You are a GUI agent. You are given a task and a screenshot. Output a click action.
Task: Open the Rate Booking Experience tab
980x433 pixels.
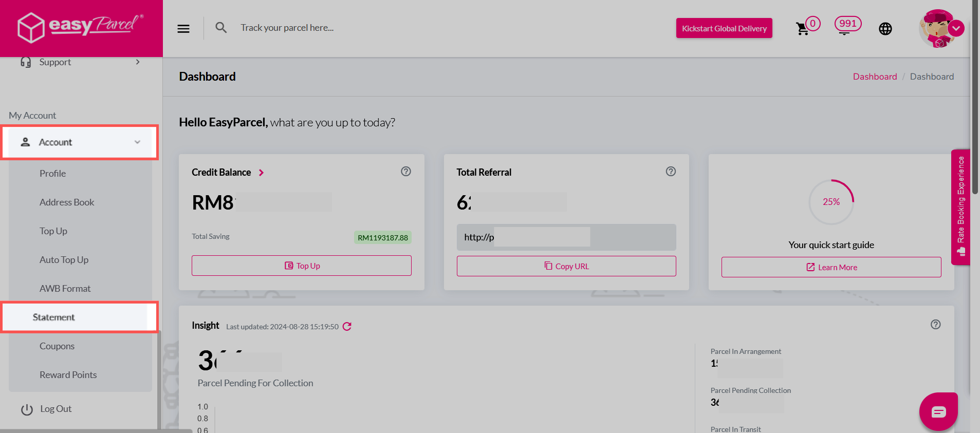pyautogui.click(x=960, y=207)
